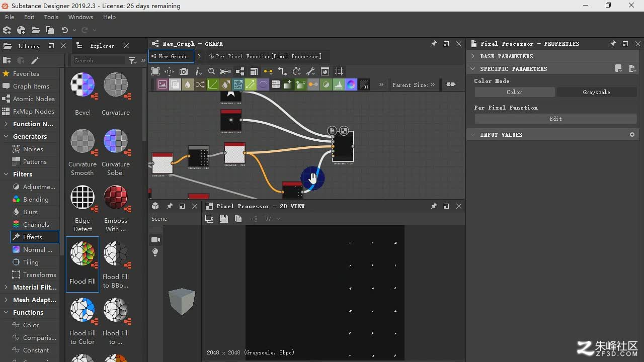The image size is (644, 362).
Task: Click the library pencil edit icon
Action: pos(35,60)
